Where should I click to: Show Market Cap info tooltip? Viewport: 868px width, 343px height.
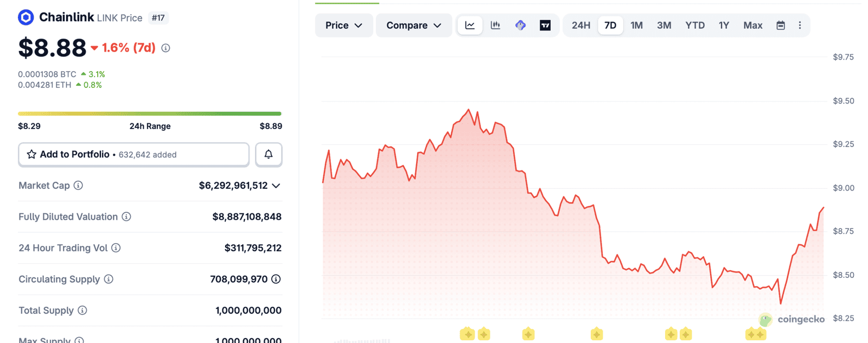click(x=79, y=186)
